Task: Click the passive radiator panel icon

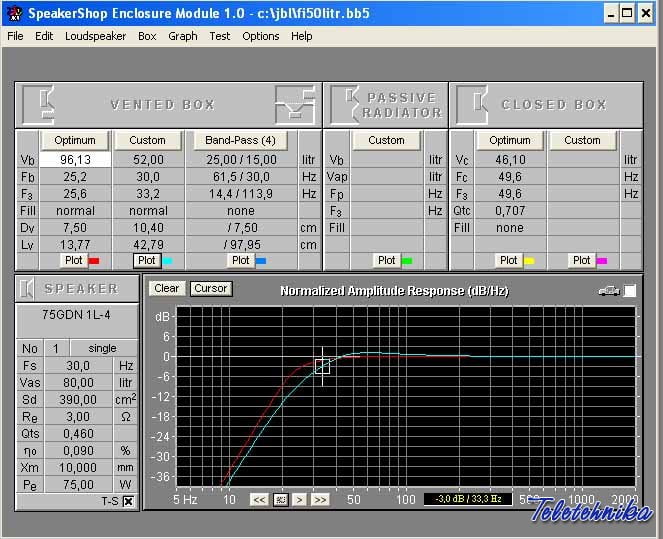Action: click(347, 104)
